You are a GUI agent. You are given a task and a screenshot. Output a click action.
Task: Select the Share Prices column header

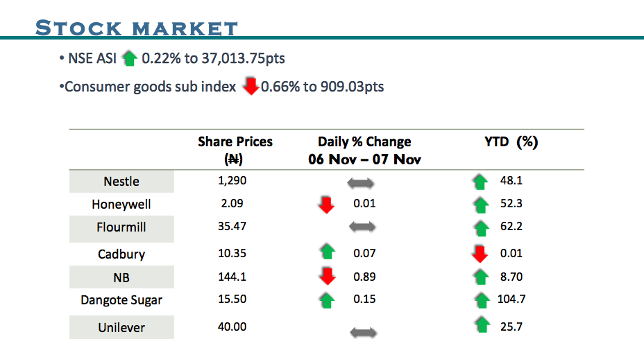pos(235,150)
